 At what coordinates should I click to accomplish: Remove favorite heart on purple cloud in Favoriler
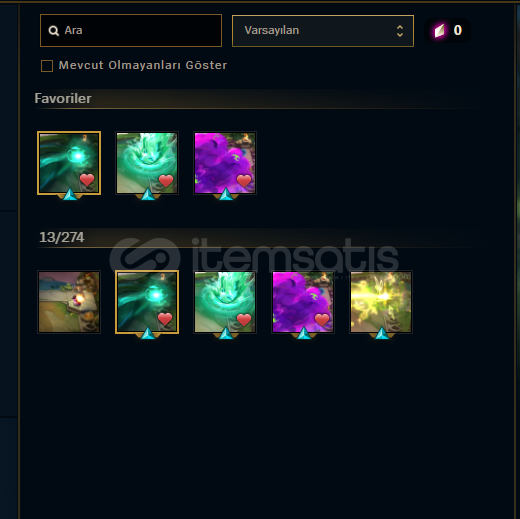(x=244, y=181)
